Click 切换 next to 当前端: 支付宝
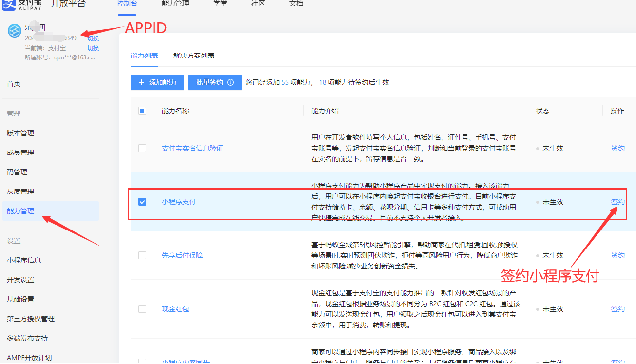The width and height of the screenshot is (636, 364). pos(93,48)
